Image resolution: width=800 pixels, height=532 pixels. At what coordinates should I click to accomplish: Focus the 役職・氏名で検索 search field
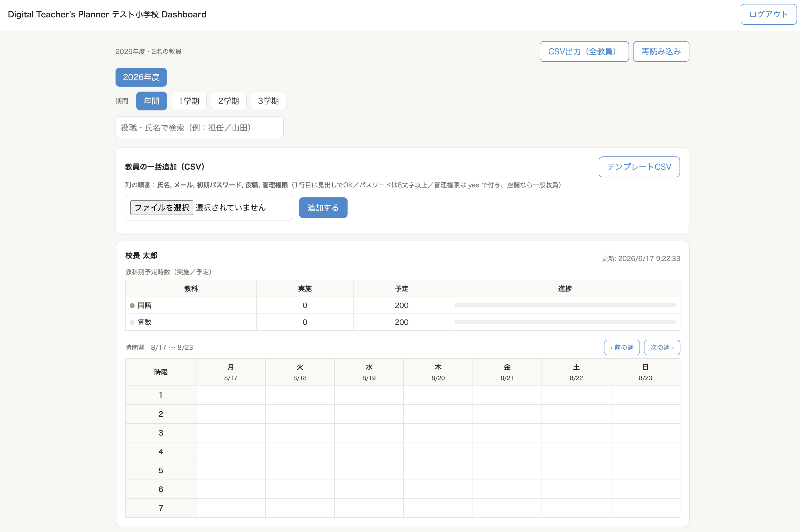tap(199, 128)
